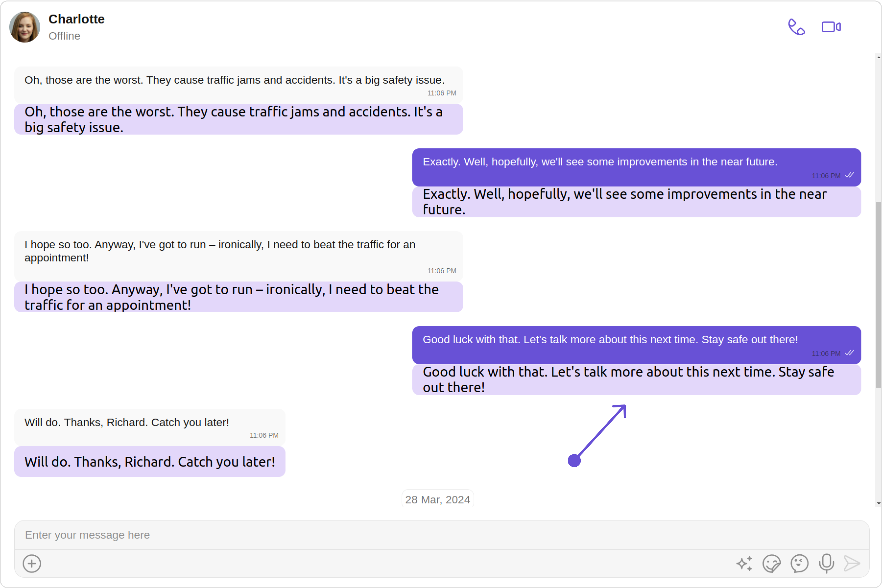This screenshot has height=588, width=882.
Task: Start a video call with Charlotte
Action: (831, 27)
